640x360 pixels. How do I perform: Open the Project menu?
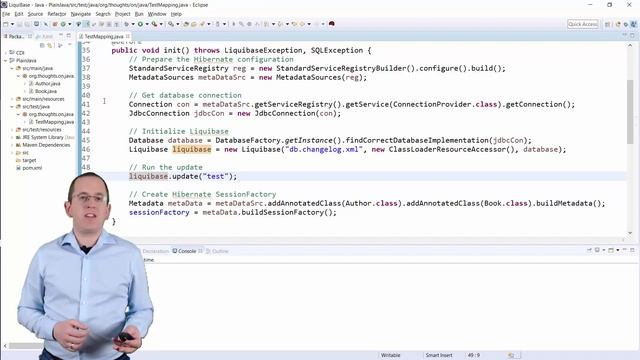pyautogui.click(x=122, y=14)
